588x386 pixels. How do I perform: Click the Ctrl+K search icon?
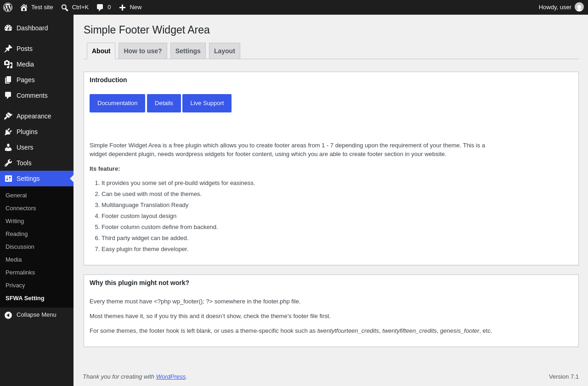(65, 7)
